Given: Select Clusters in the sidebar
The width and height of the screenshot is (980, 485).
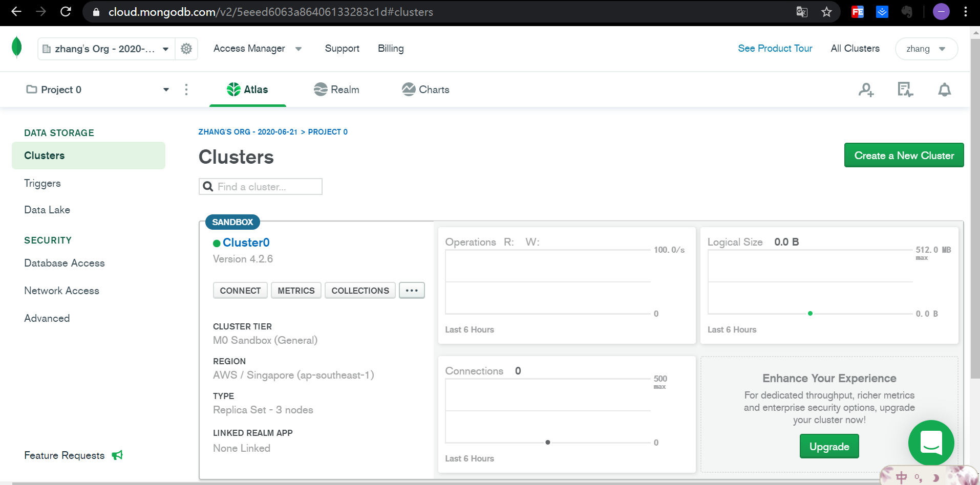Looking at the screenshot, I should [x=89, y=156].
